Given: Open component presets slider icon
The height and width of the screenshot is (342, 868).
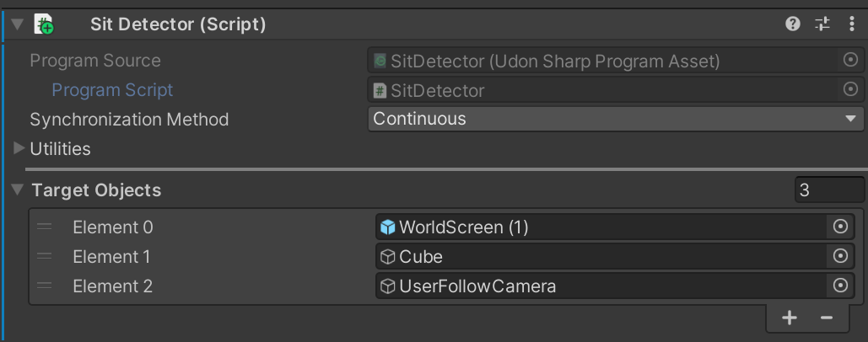Looking at the screenshot, I should coord(822,24).
